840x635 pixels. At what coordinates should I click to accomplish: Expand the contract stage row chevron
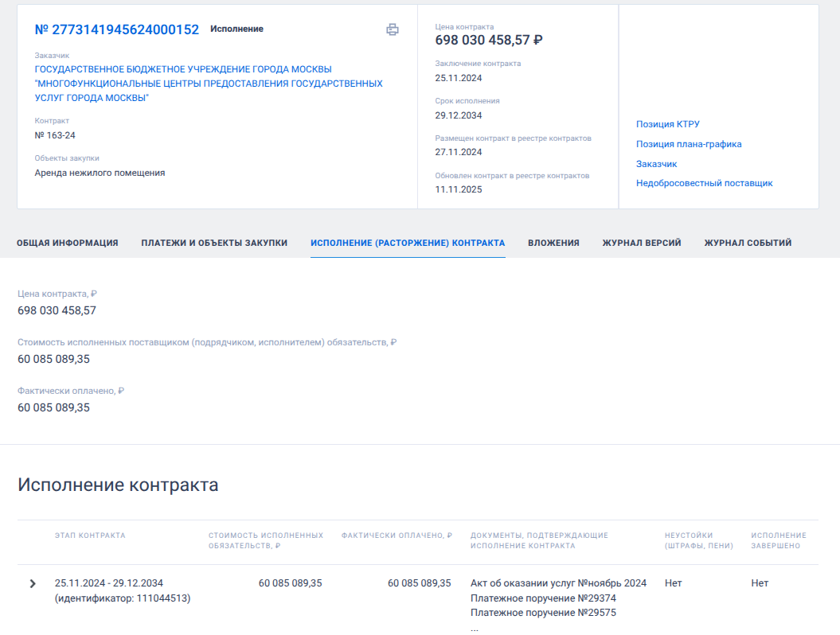[33, 583]
